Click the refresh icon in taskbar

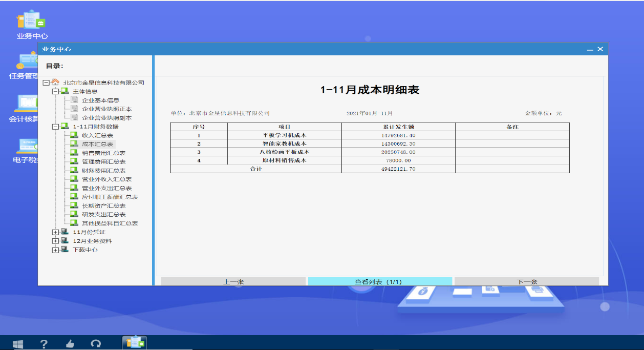[x=96, y=344]
